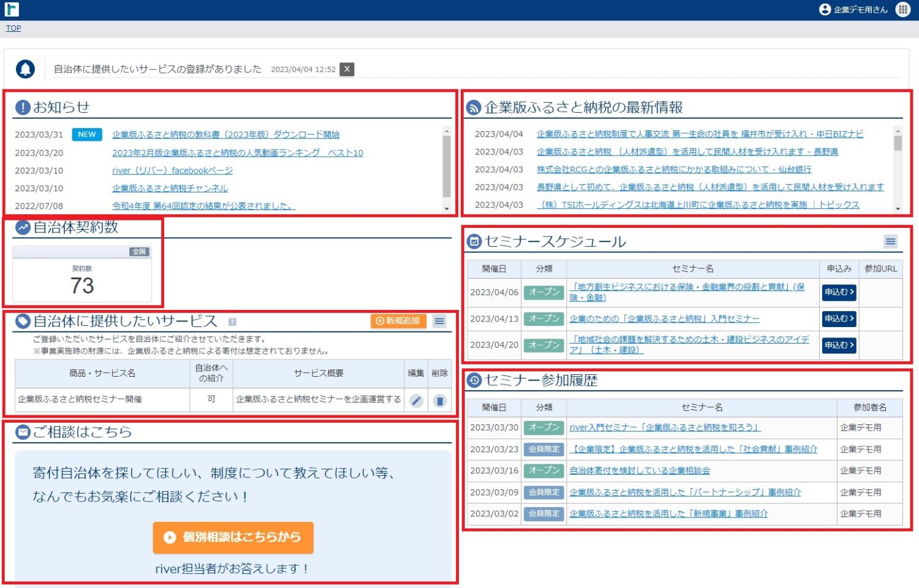
Task: Open the apps grid menu icon
Action: [x=903, y=9]
